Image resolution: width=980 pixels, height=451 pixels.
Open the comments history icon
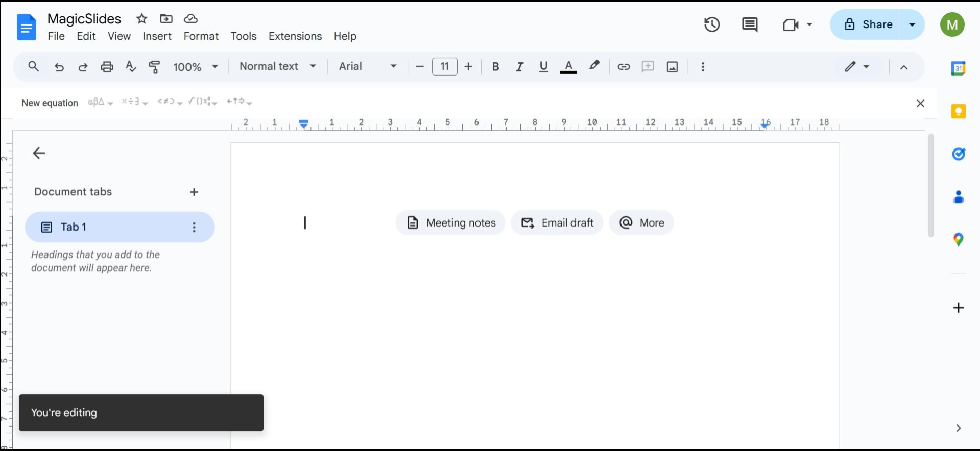(x=749, y=24)
